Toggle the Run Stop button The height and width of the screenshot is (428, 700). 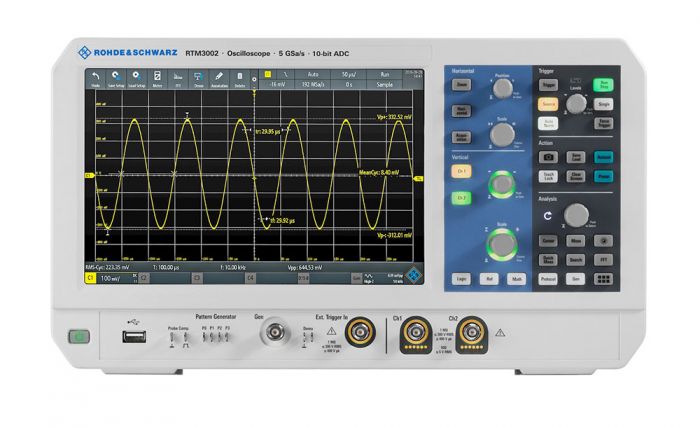(604, 85)
